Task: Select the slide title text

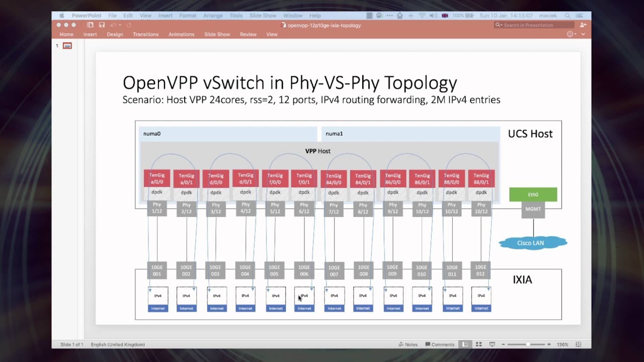Action: click(290, 82)
